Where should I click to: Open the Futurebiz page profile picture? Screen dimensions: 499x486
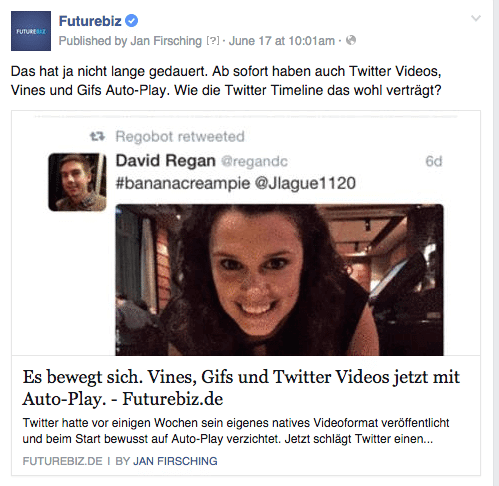click(31, 31)
